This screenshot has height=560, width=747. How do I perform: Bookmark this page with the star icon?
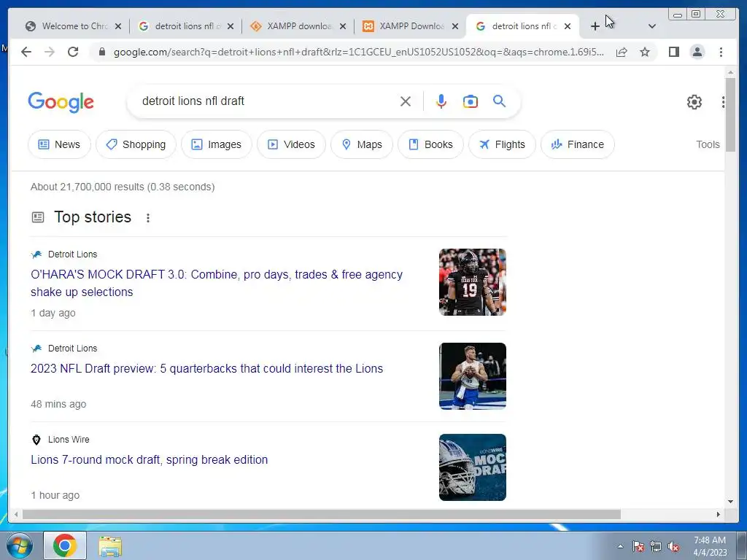pyautogui.click(x=645, y=52)
